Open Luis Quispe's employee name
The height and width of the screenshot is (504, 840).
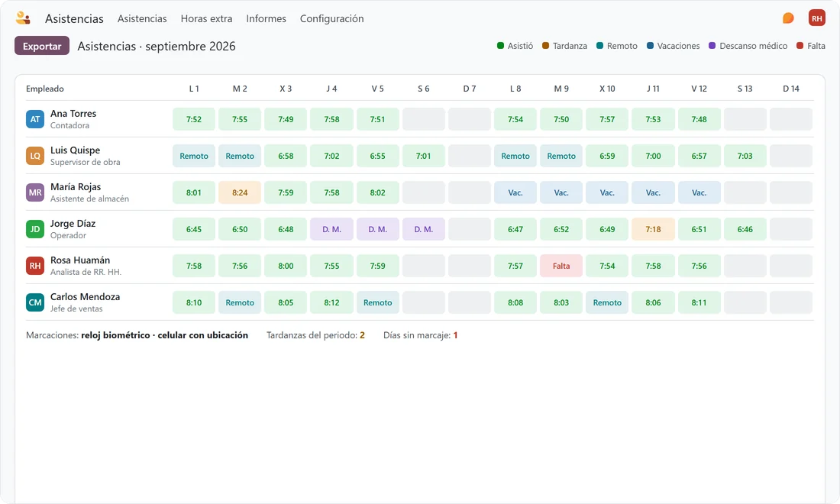coord(75,150)
